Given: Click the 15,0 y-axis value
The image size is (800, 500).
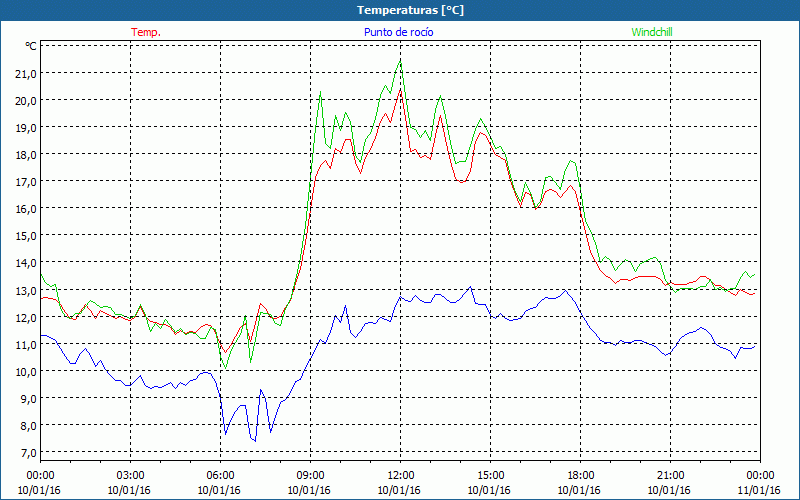Looking at the screenshot, I should (x=27, y=236).
